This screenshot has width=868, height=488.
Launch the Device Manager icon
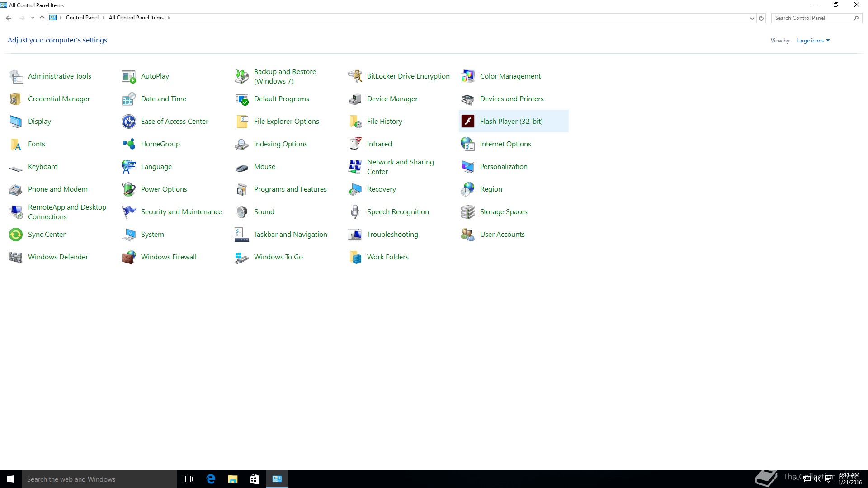click(355, 99)
